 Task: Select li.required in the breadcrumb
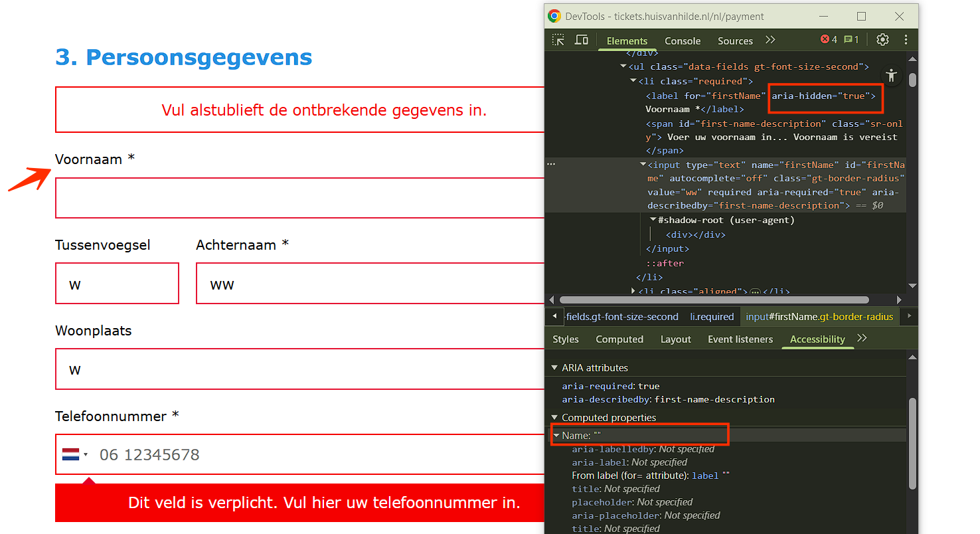click(712, 317)
